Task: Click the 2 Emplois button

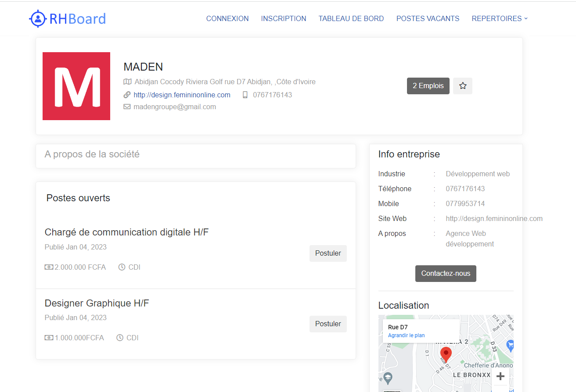Action: pos(428,86)
